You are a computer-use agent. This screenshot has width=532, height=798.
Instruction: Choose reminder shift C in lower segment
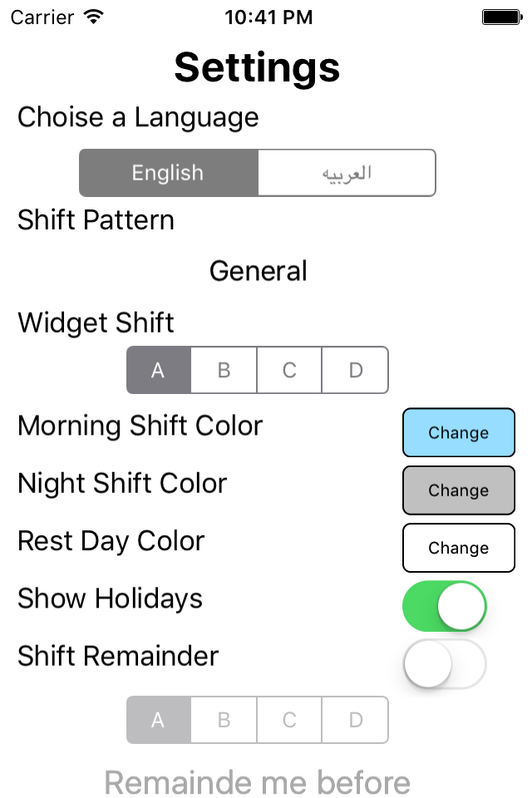(289, 720)
